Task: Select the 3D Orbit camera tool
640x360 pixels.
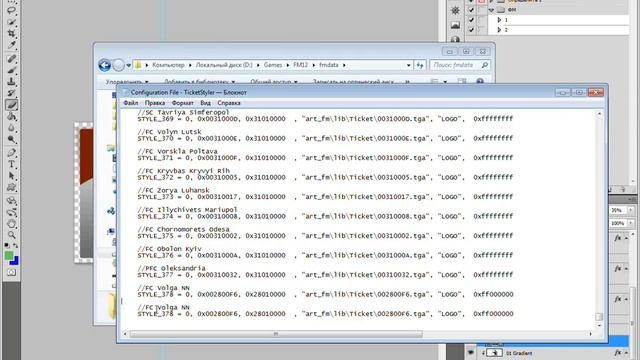Action: pyautogui.click(x=11, y=212)
